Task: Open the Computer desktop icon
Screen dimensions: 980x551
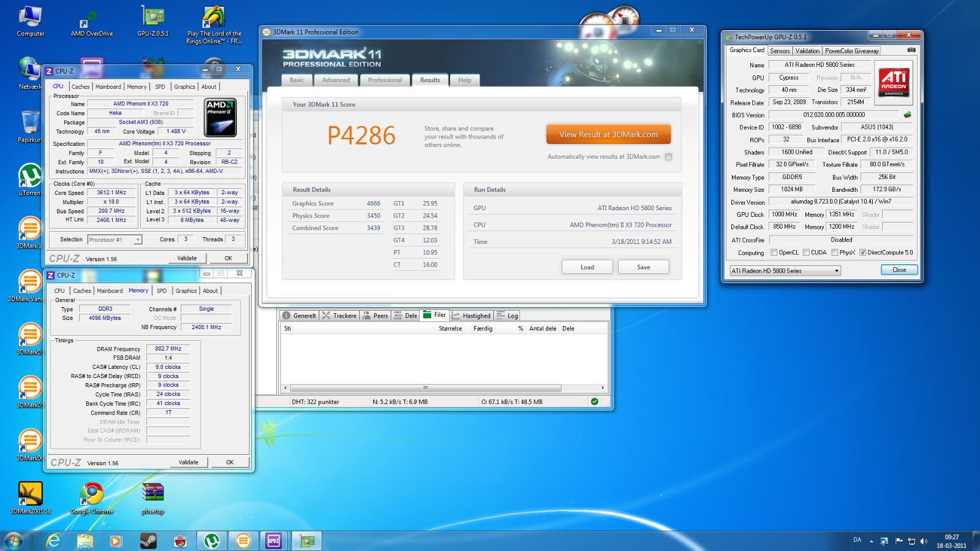Action: pyautogui.click(x=30, y=21)
